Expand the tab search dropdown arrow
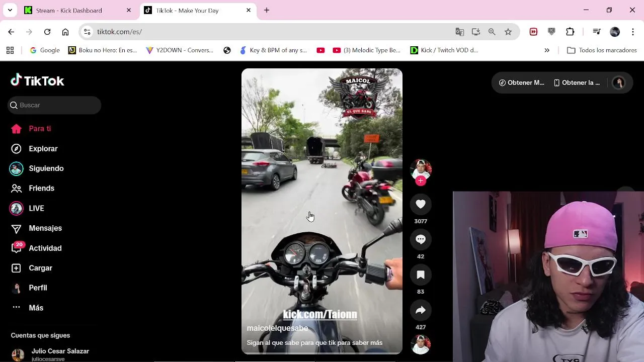 click(x=10, y=10)
